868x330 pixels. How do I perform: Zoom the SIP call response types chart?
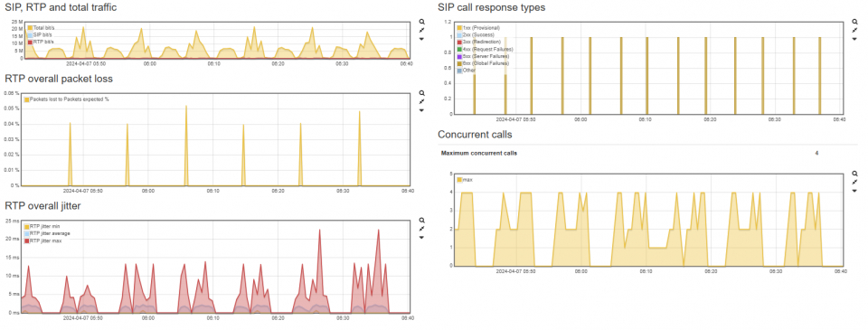[x=854, y=22]
